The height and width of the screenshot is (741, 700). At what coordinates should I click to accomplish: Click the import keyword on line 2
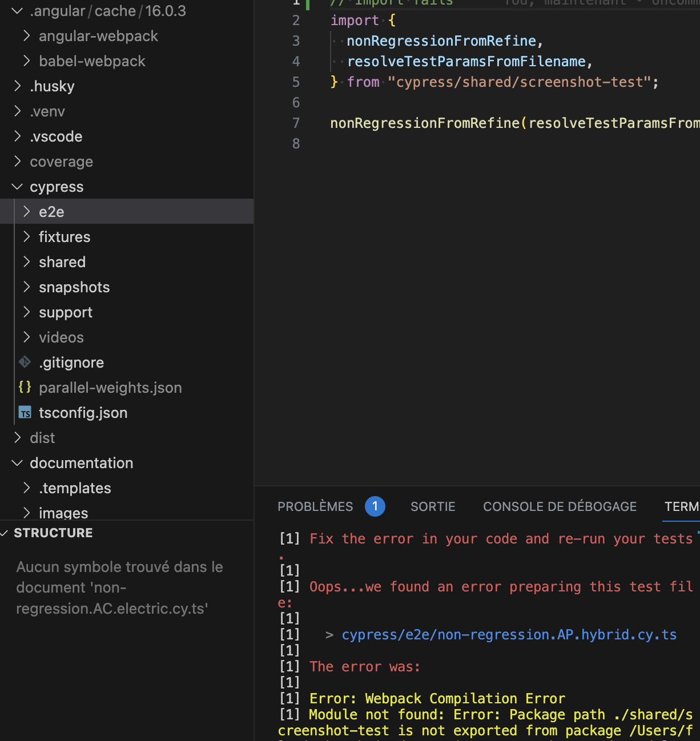click(355, 20)
